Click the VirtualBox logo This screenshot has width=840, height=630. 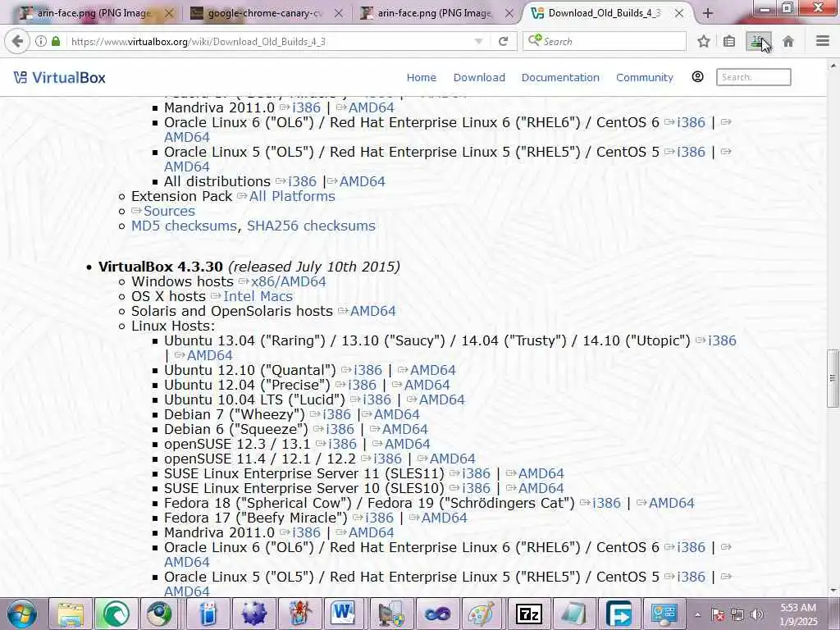(x=59, y=78)
